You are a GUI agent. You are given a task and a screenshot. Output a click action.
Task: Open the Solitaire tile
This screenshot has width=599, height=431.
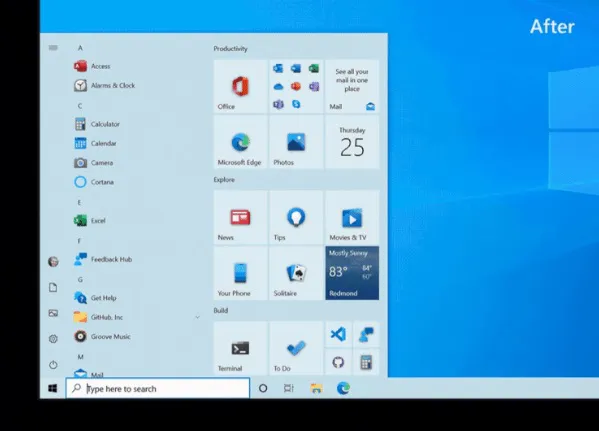296,273
